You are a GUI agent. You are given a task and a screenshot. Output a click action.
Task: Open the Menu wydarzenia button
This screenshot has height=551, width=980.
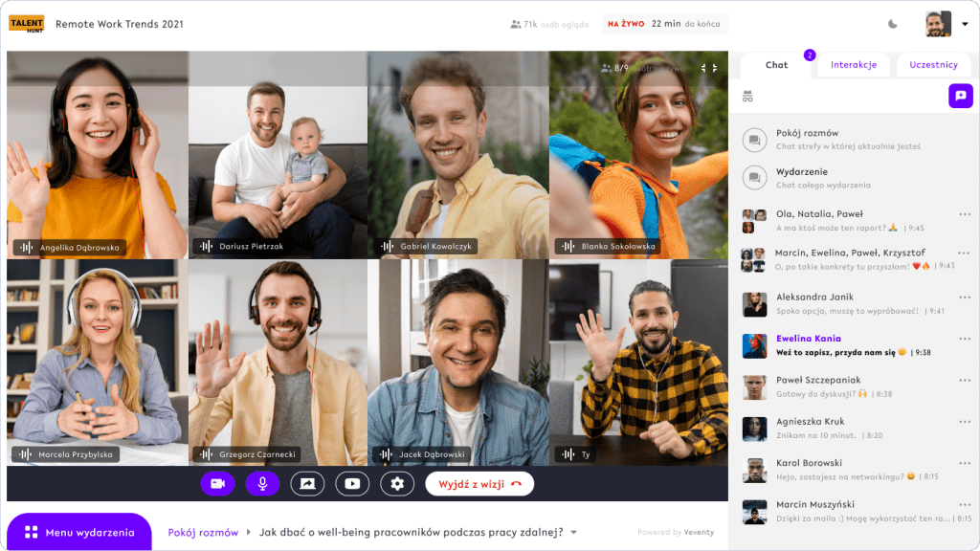pos(79,532)
